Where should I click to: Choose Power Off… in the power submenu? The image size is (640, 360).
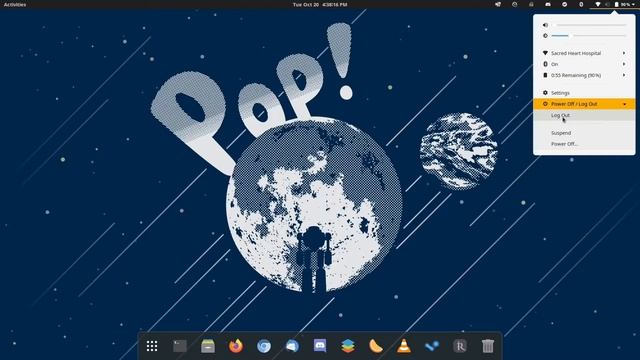584,144
